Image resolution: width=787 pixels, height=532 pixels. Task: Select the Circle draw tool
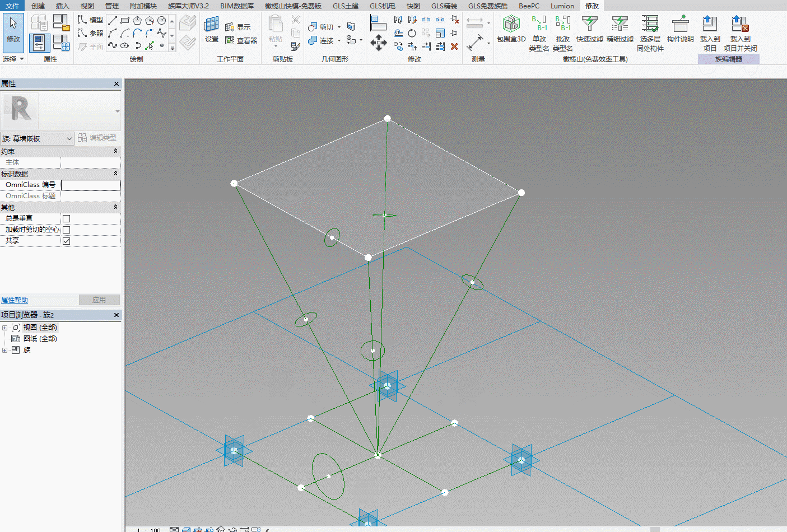(x=162, y=20)
